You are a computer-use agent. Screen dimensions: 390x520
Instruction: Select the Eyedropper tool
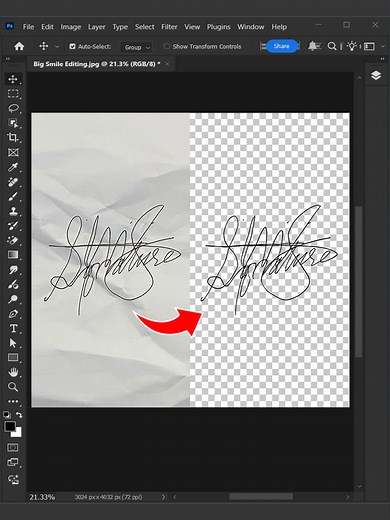[x=13, y=167]
